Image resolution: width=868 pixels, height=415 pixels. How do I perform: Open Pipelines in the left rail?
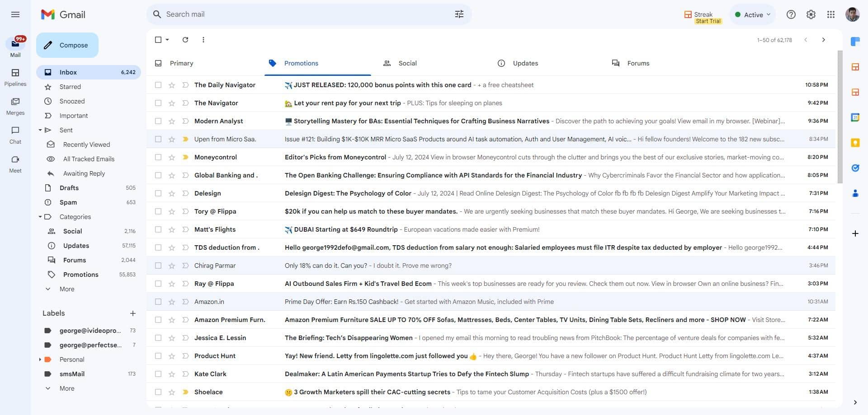coord(15,77)
